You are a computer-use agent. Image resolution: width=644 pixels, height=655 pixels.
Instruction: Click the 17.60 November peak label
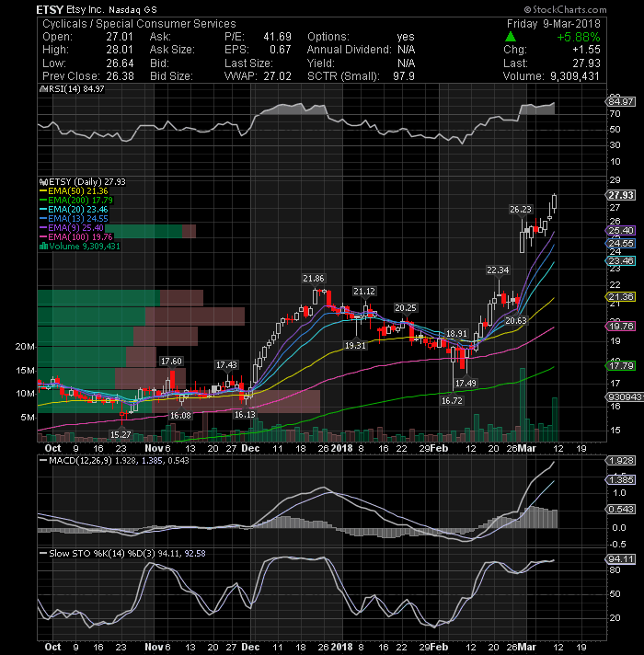pyautogui.click(x=171, y=362)
